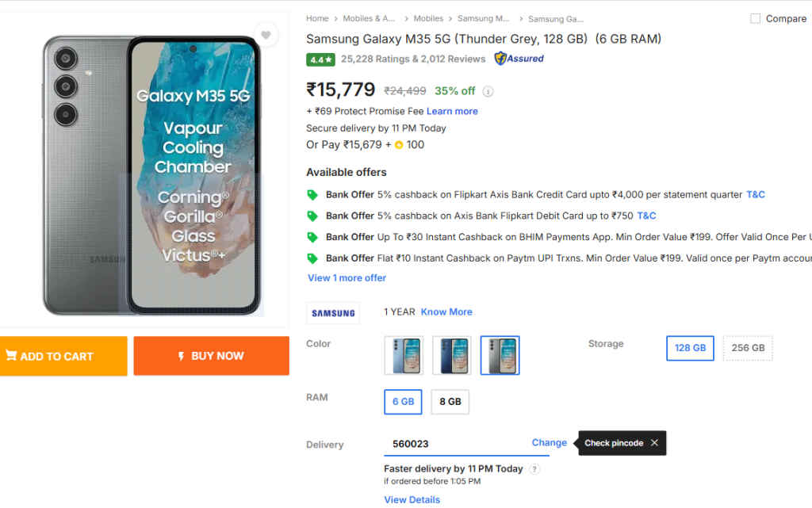This screenshot has width=812, height=508.
Task: Click the BUY NOW button
Action: tap(211, 356)
